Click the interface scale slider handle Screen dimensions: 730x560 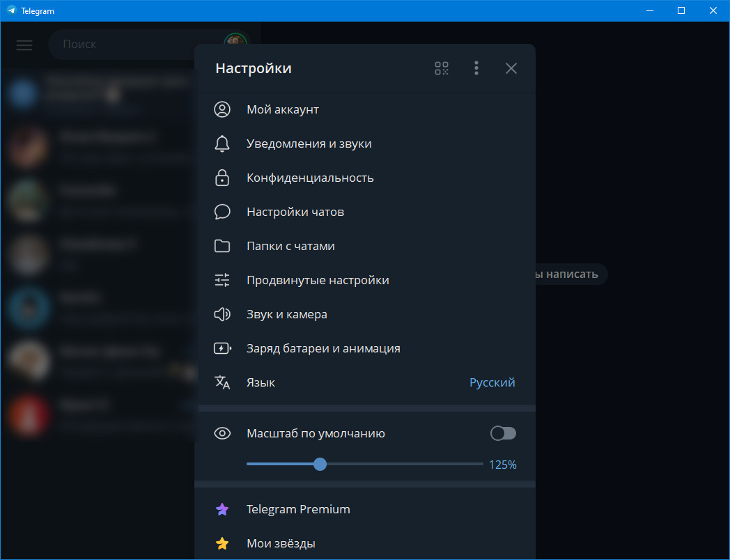click(320, 464)
